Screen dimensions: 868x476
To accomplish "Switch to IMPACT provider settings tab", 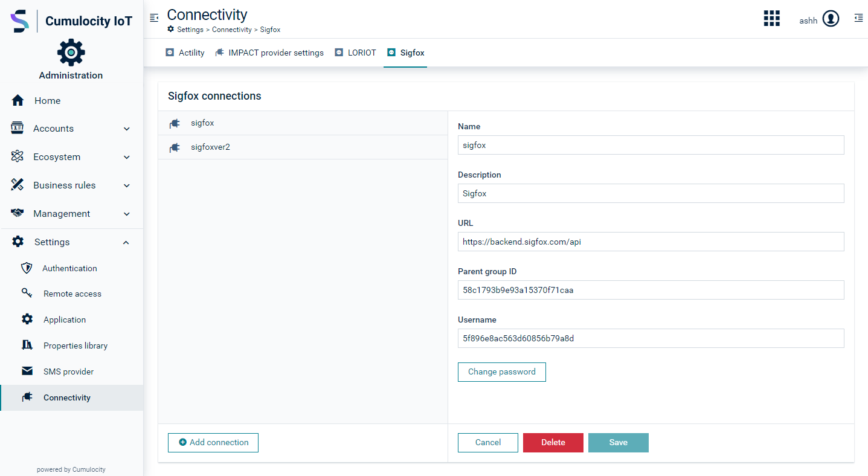I will click(x=269, y=53).
